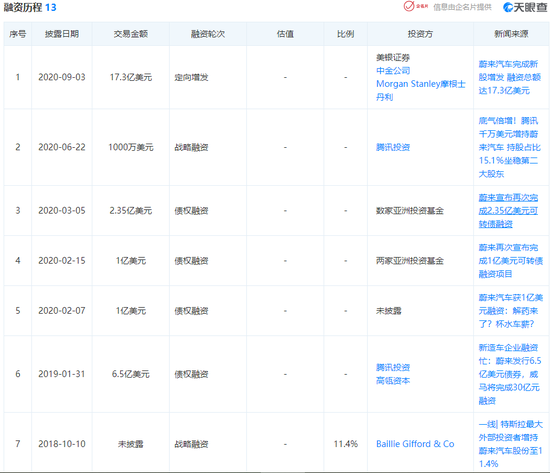Screen dimensions: 550x473
Task: Open the 高瓴资本 investor link
Action: (393, 381)
